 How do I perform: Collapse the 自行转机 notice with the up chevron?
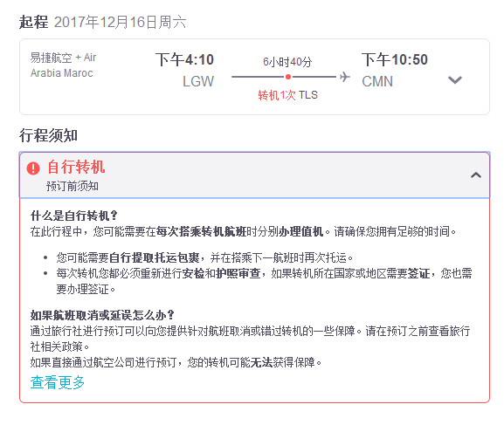pyautogui.click(x=476, y=175)
